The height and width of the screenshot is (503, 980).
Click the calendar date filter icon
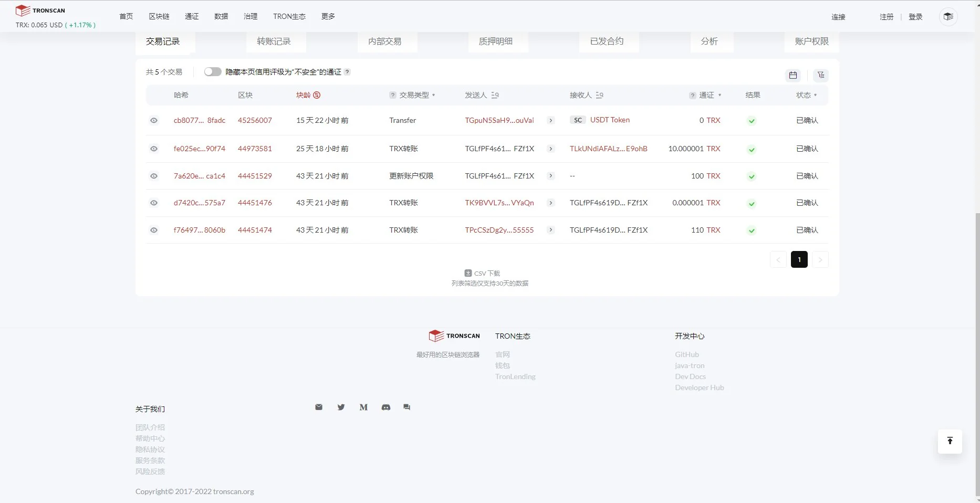(793, 76)
